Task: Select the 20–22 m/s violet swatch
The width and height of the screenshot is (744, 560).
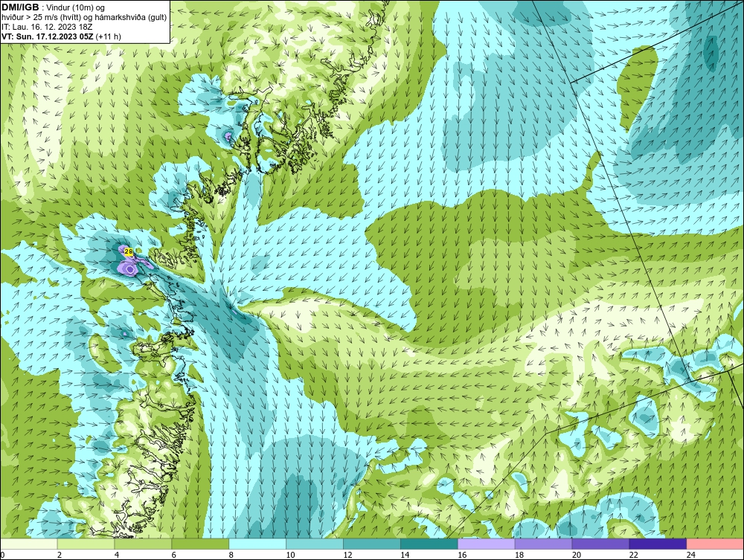Action: click(x=600, y=544)
